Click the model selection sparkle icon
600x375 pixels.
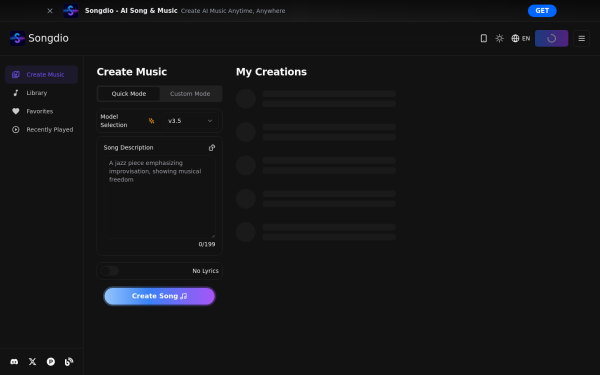tap(152, 121)
